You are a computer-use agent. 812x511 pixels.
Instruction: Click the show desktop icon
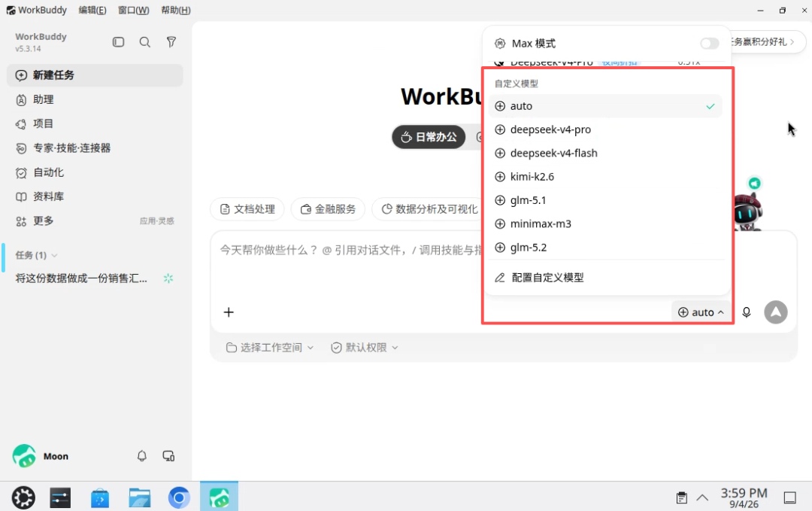click(789, 497)
